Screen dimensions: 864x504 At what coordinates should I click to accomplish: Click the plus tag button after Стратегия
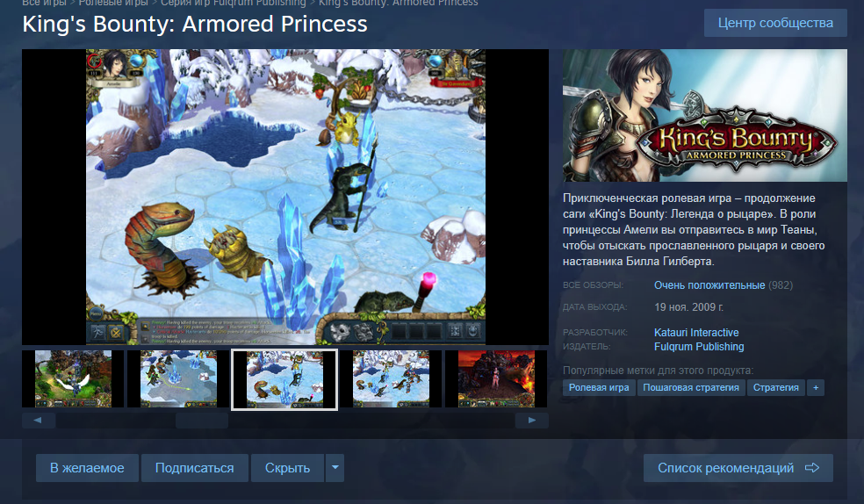[x=816, y=387]
